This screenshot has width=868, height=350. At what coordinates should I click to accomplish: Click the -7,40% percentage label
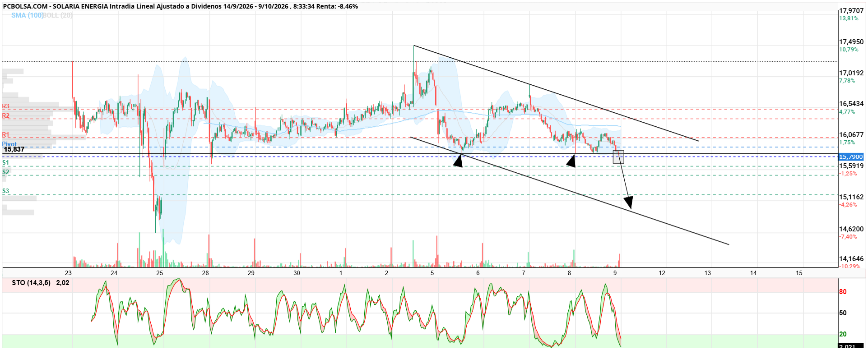(x=848, y=237)
